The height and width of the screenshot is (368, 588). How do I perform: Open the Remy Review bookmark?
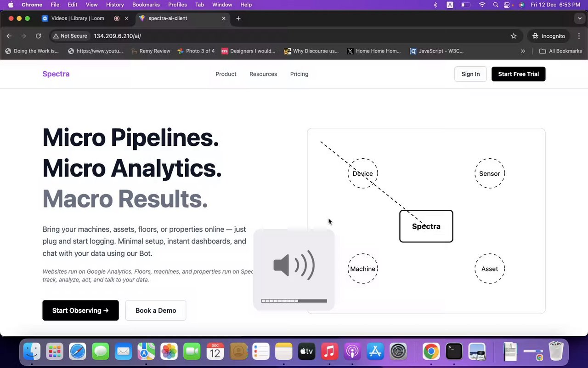pyautogui.click(x=151, y=51)
